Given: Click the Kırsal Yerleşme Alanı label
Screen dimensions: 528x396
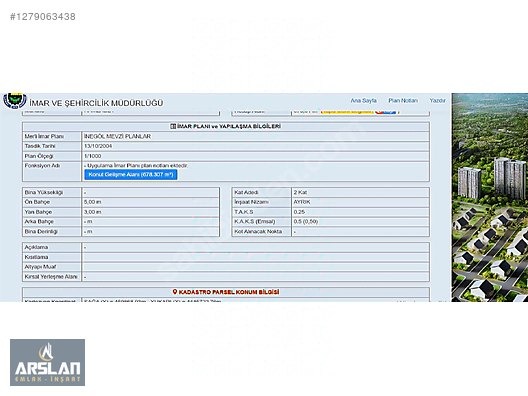Looking at the screenshot, I should (x=51, y=277).
